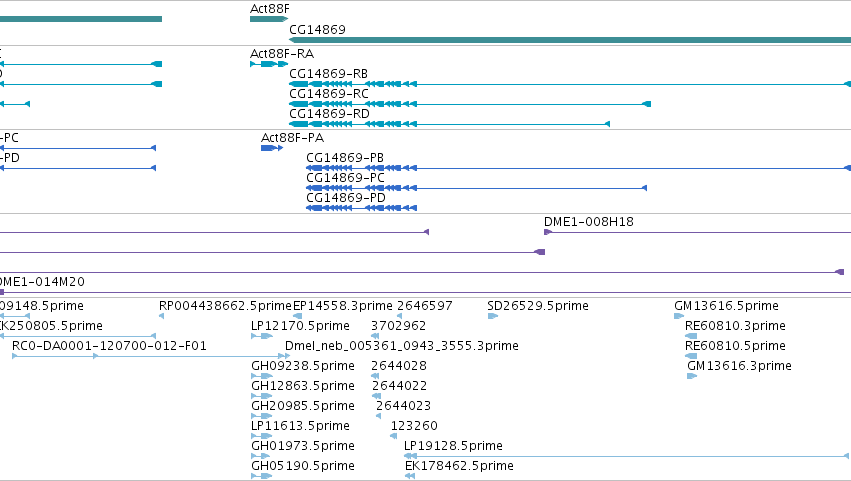Screen dimensions: 851x481
Task: Select EST RE60810.5prime
Action: (x=735, y=346)
